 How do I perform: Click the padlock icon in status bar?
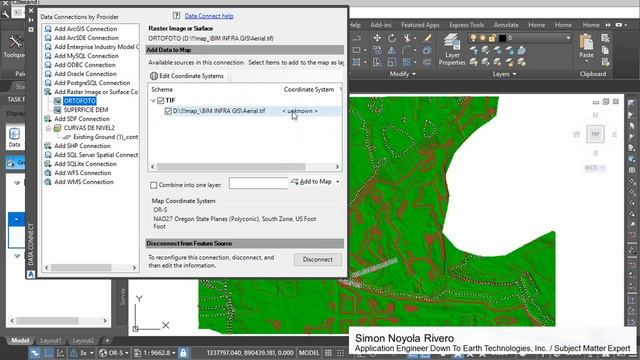pyautogui.click(x=183, y=353)
